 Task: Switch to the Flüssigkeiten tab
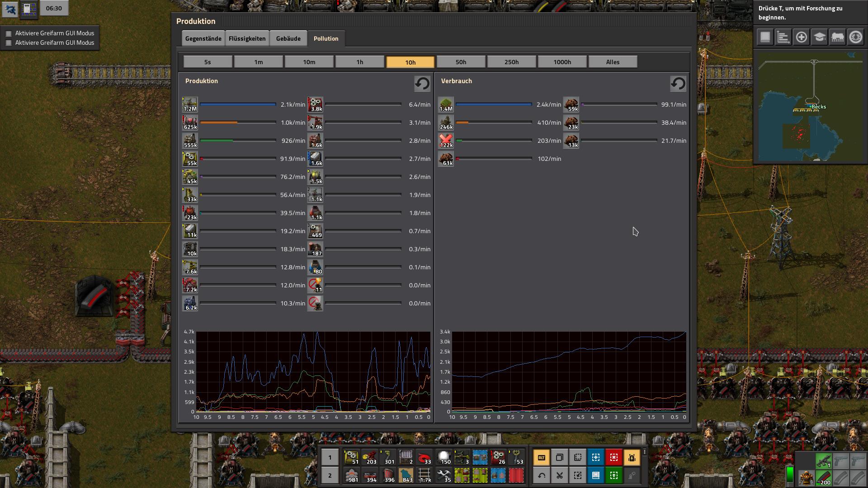click(x=247, y=38)
